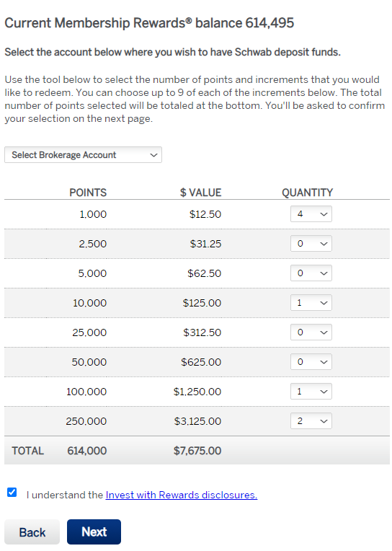Open the Select Brokerage Account dropdown
The image size is (392, 551).
83,155
